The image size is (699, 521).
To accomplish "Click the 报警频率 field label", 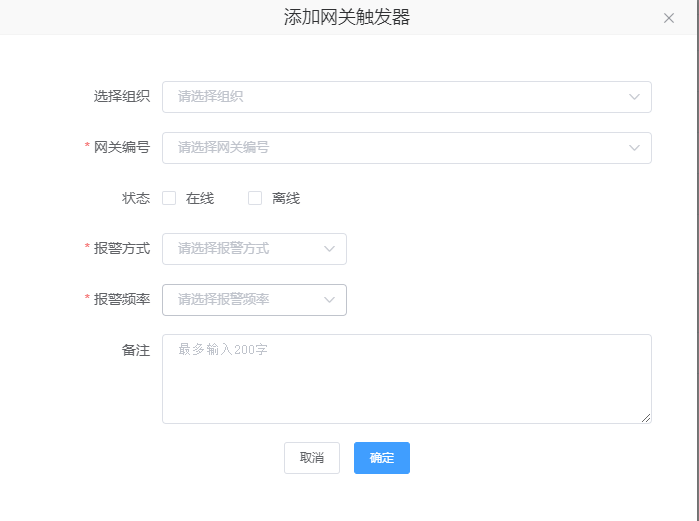I will (122, 300).
